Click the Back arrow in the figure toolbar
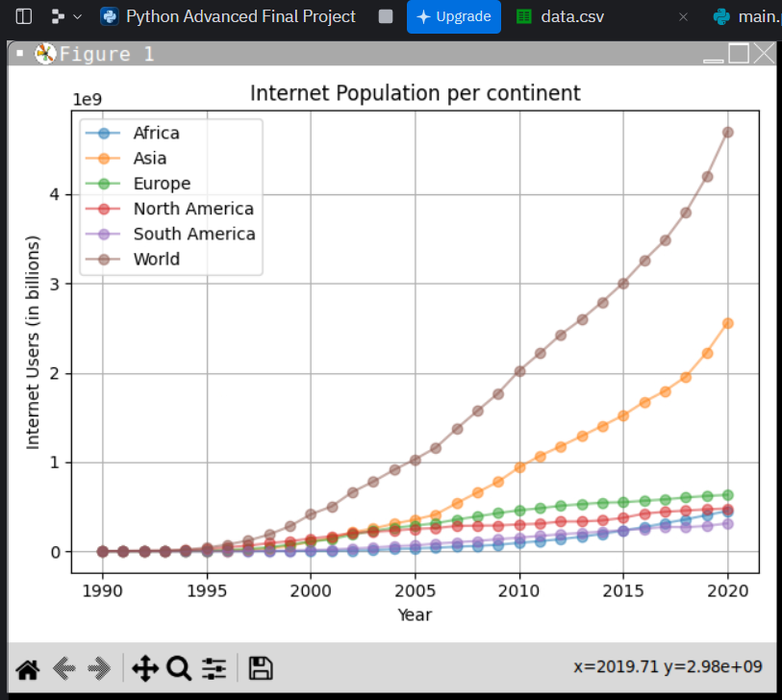This screenshot has height=700, width=782. 63,668
